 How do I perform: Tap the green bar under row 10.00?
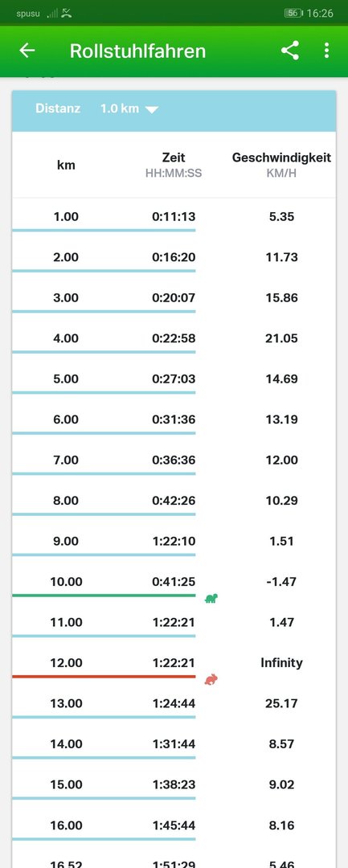[x=104, y=596]
